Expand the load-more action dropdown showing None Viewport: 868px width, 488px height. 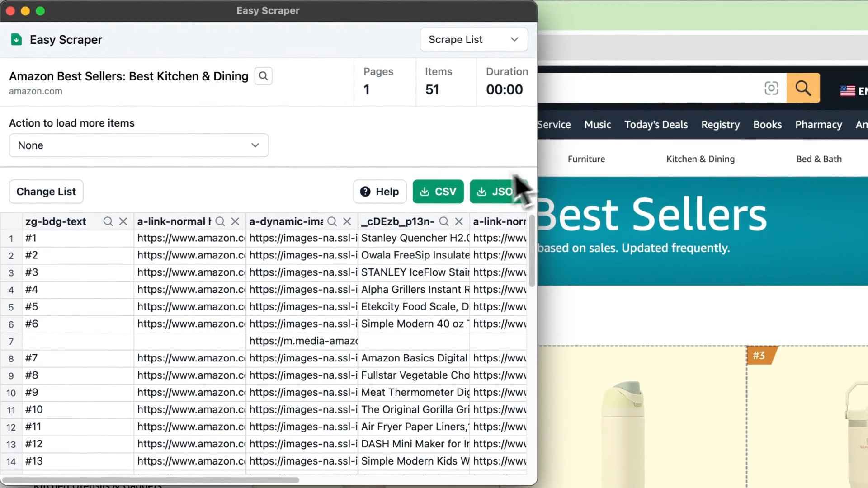coord(139,145)
